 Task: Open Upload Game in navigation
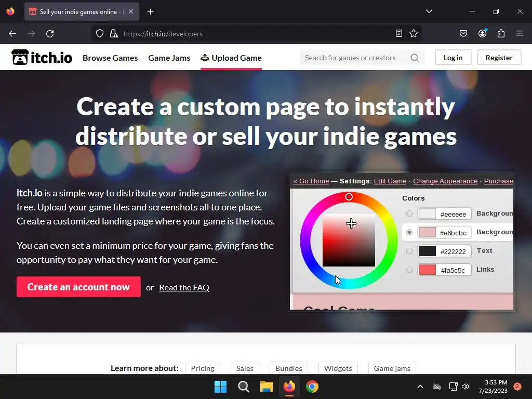point(231,58)
